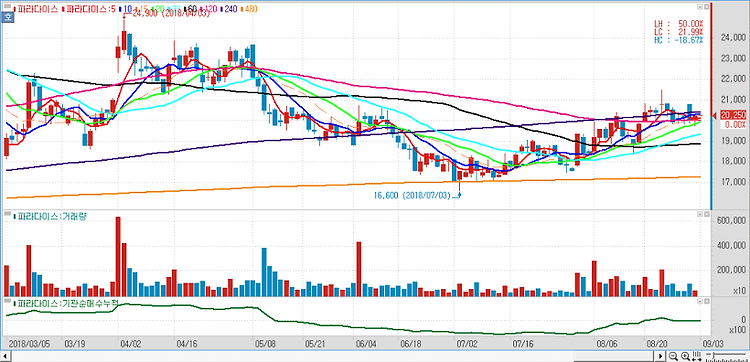Click the 600,000 volume axis label
Image resolution: width=750 pixels, height=362 pixels.
(730, 221)
